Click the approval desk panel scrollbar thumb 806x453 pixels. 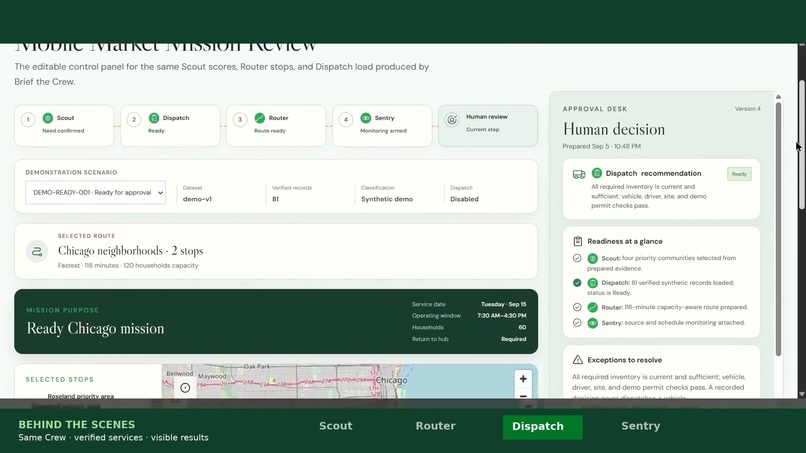tap(778, 229)
